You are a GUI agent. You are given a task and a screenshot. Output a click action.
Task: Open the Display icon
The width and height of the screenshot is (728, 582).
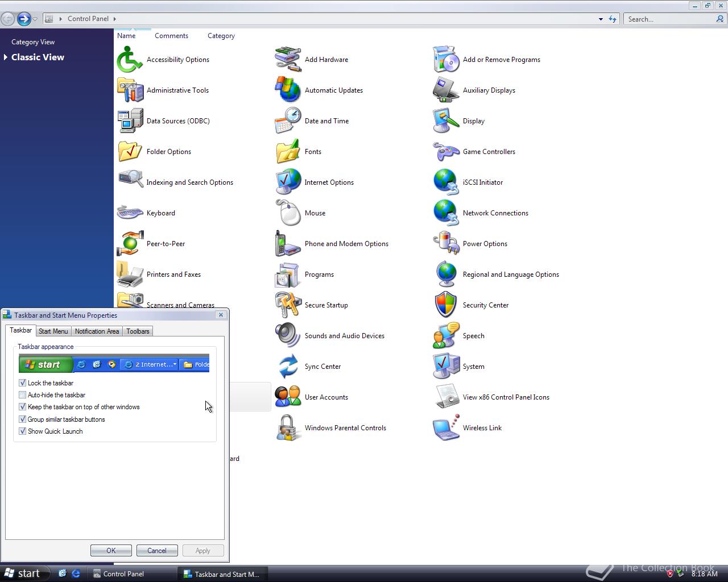click(x=446, y=121)
